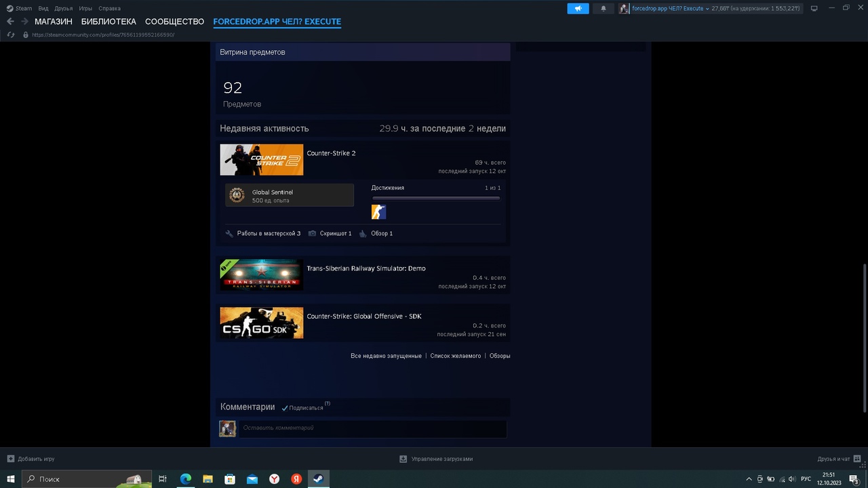This screenshot has height=488, width=868.
Task: Open the Steam menu
Action: tap(24, 8)
